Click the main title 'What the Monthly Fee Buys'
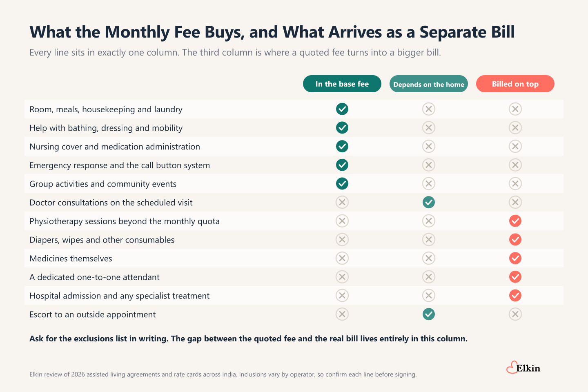The image size is (588, 392). (136, 32)
